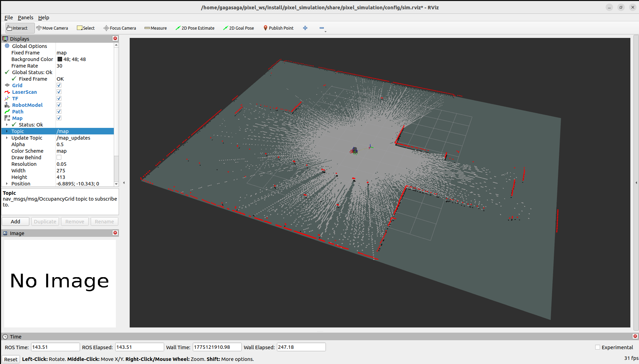Viewport: 639px width, 364px height.
Task: Click the ROS Time field
Action: coord(55,347)
